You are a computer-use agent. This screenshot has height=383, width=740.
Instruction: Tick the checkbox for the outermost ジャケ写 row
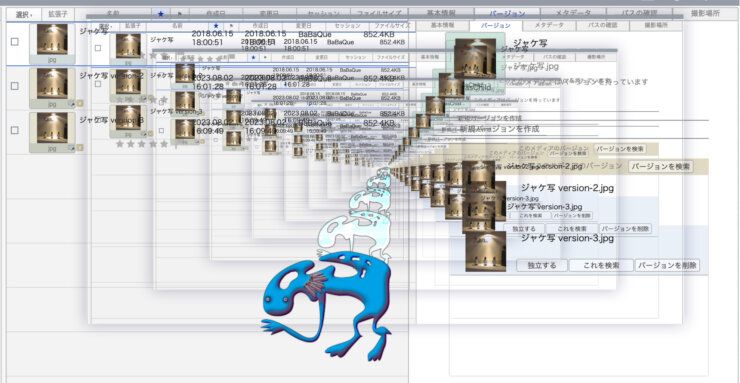(15, 42)
